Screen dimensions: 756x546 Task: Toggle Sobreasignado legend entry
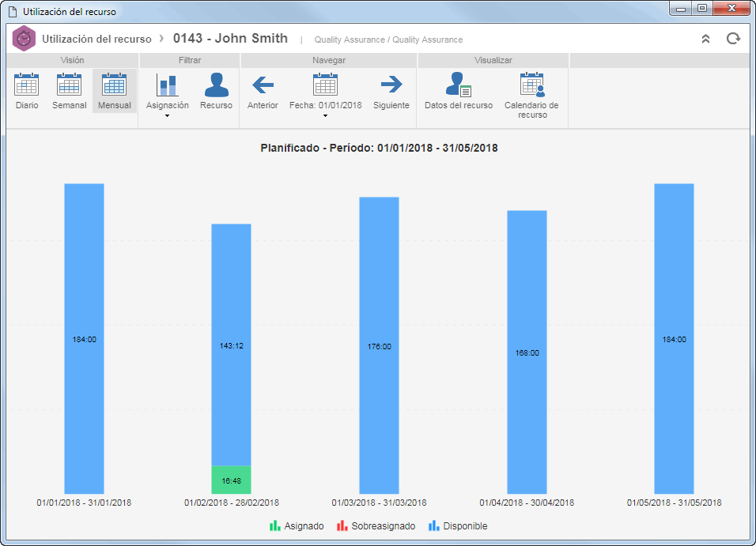pyautogui.click(x=376, y=525)
